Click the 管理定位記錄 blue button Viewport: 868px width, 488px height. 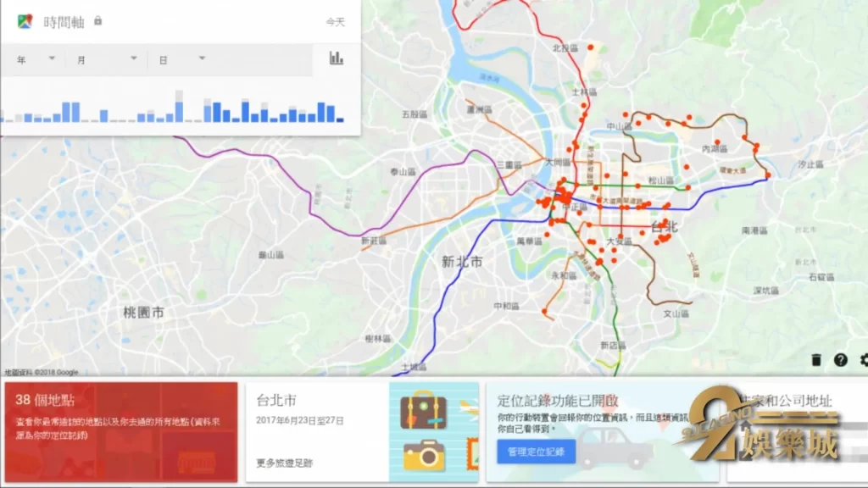click(x=535, y=452)
